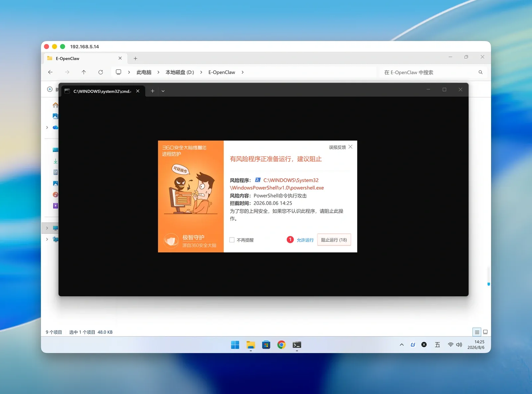This screenshot has width=532, height=394.
Task: Switch to large thumbnails view layout
Action: (x=485, y=332)
